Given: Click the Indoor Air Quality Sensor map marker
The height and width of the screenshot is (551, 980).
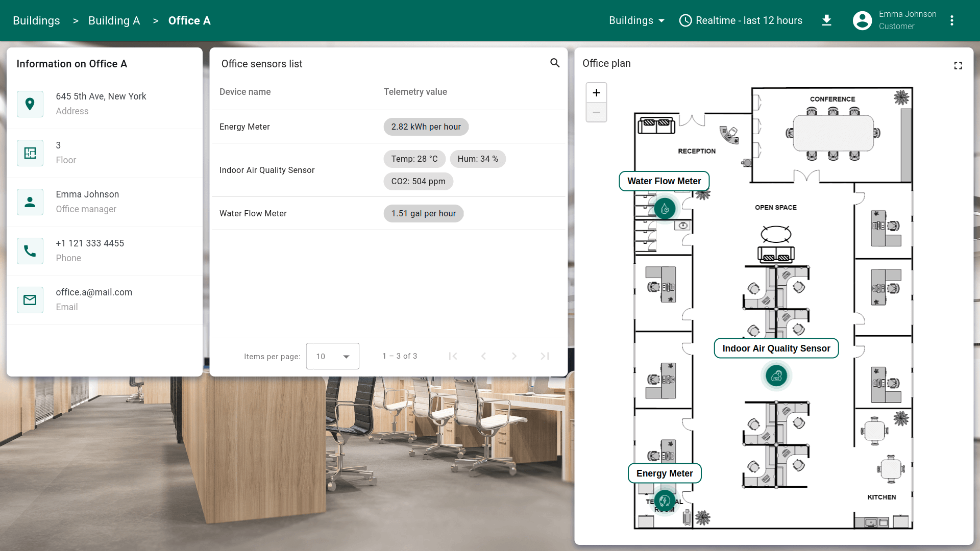Looking at the screenshot, I should (776, 376).
